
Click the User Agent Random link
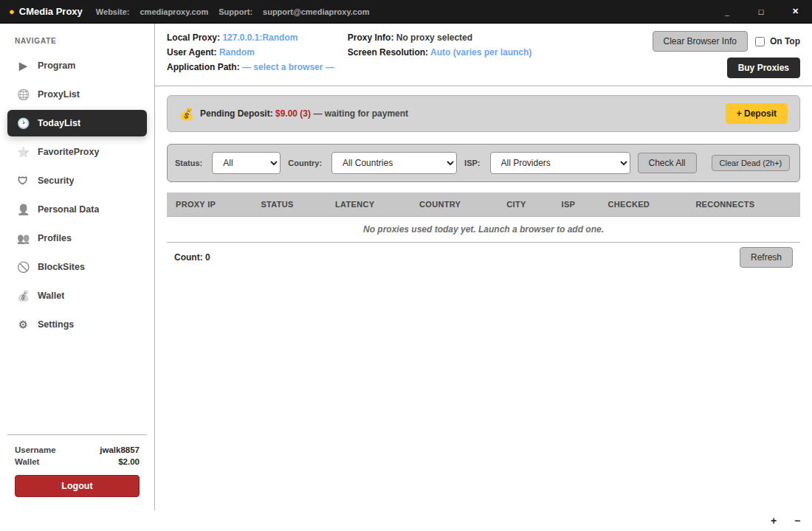[x=237, y=52]
